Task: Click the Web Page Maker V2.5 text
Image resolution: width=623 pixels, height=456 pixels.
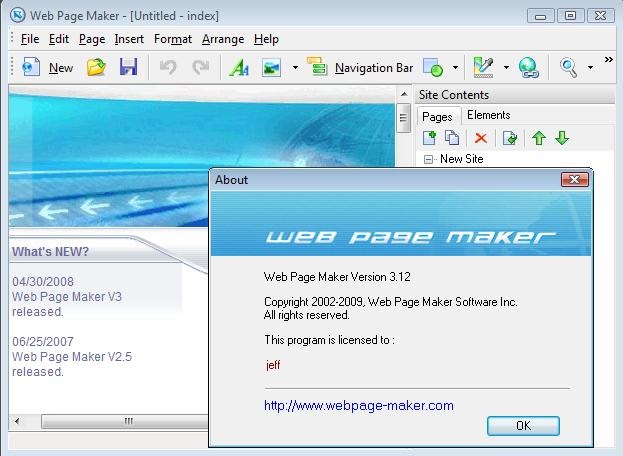Action: tap(72, 357)
